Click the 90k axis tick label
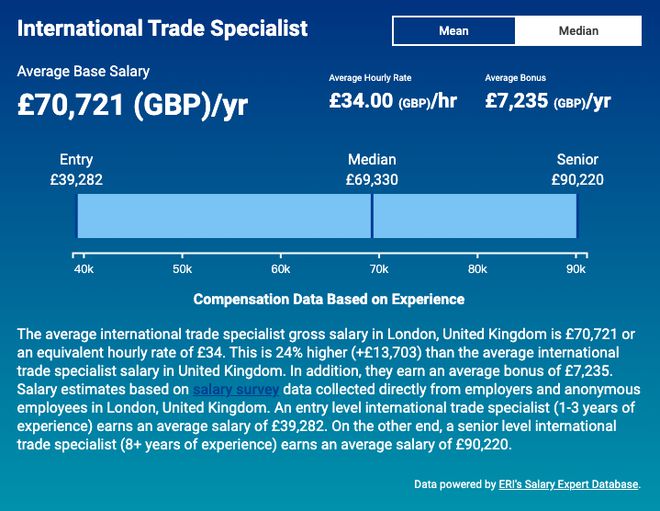Viewport: 660px width, 511px height. pos(577,269)
